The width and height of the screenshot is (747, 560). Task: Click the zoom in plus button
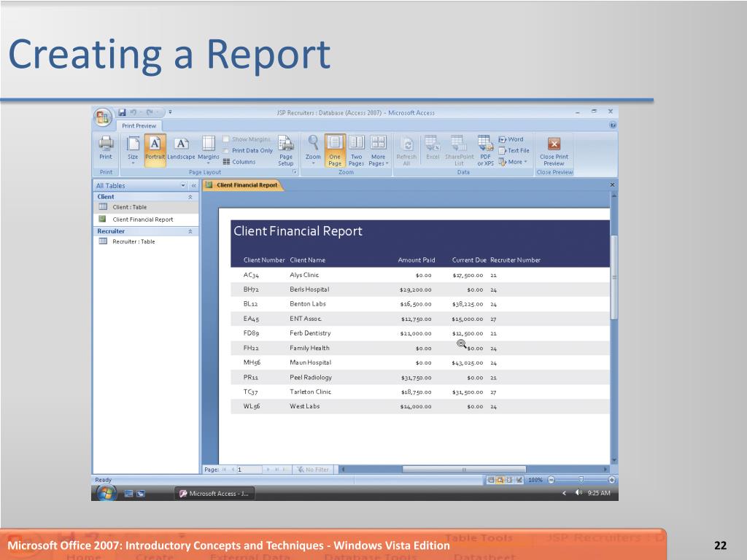coord(612,480)
